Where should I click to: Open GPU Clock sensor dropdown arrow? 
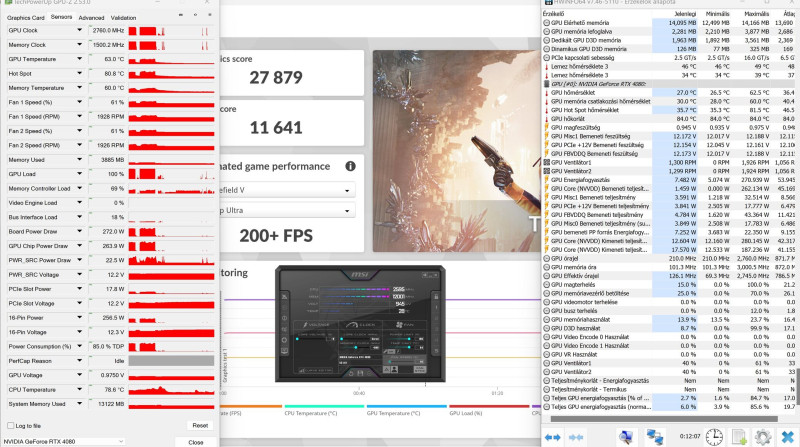click(x=80, y=30)
